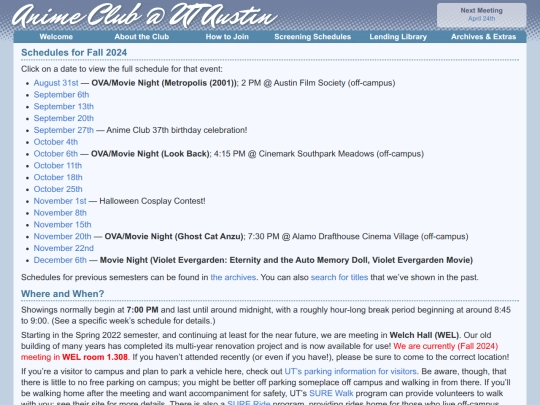
Task: Open the October 4th schedule
Action: (x=56, y=142)
